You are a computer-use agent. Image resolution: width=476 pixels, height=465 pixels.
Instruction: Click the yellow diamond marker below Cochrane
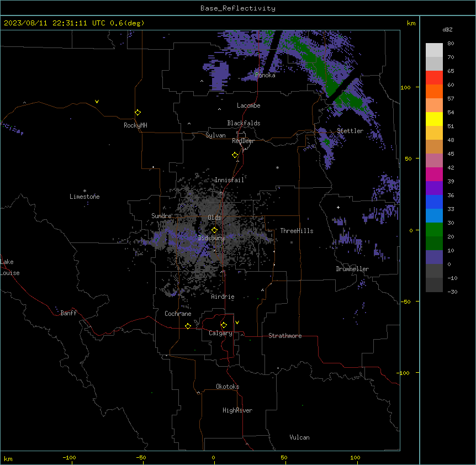click(x=188, y=326)
